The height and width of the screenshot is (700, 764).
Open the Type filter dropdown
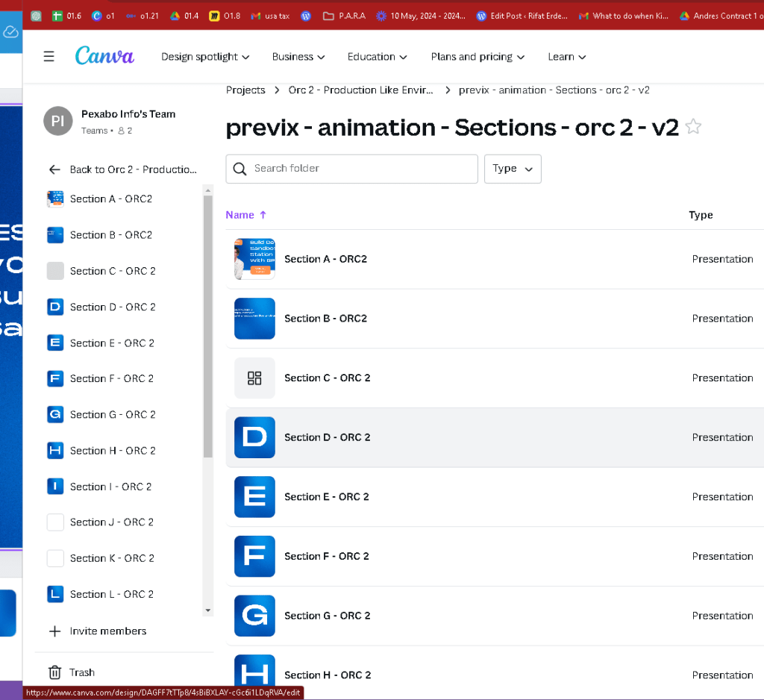(513, 169)
